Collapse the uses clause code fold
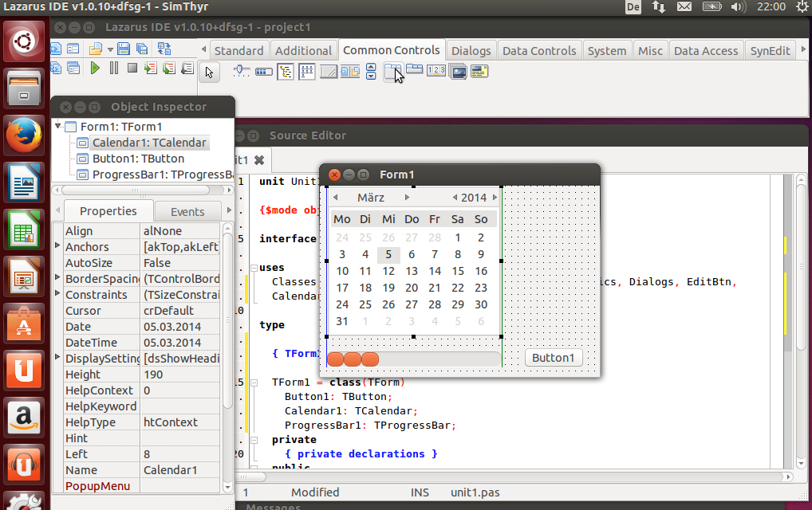This screenshot has width=812, height=510. (x=254, y=268)
